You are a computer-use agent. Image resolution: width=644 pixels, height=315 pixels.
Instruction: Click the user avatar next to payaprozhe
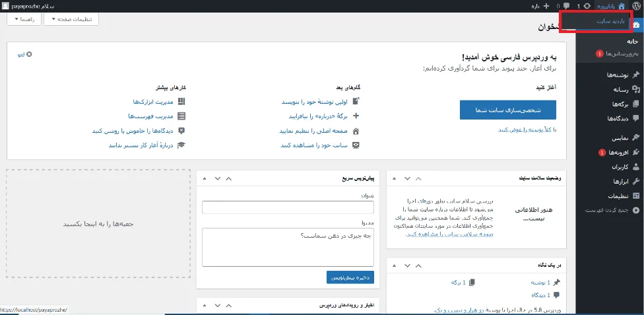click(x=5, y=6)
